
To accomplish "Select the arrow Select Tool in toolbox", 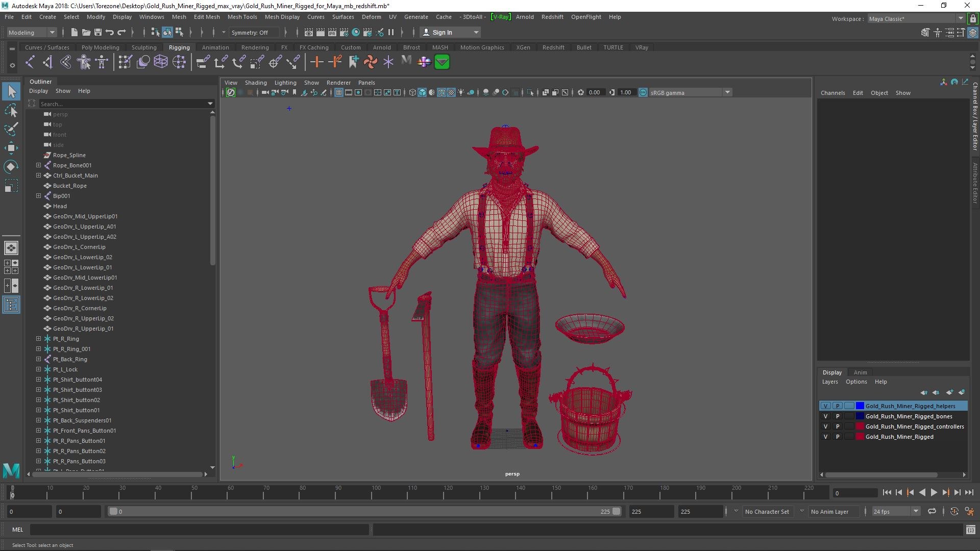I will click(x=11, y=91).
